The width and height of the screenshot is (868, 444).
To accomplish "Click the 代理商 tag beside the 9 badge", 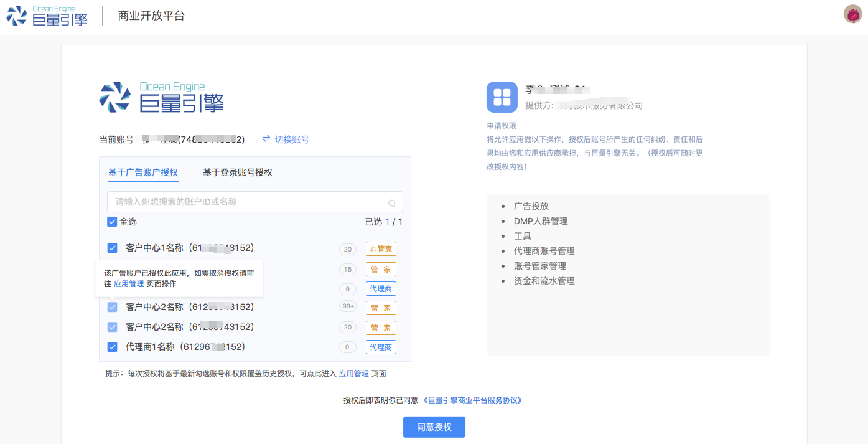I will pos(381,289).
